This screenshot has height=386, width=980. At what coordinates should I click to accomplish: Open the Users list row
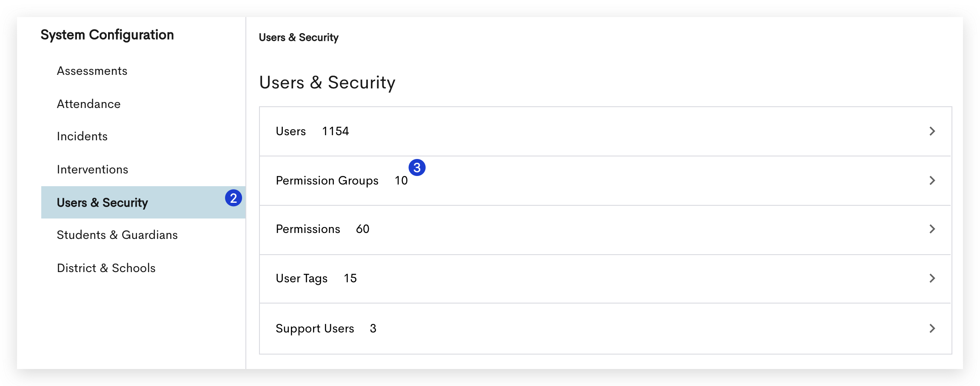coord(605,131)
